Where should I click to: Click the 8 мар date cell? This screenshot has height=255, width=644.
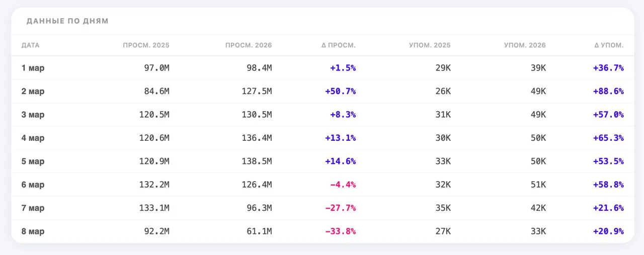coord(33,232)
